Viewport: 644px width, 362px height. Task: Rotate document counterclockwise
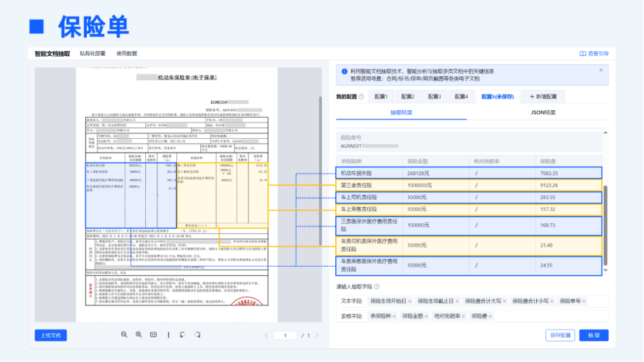point(182,335)
